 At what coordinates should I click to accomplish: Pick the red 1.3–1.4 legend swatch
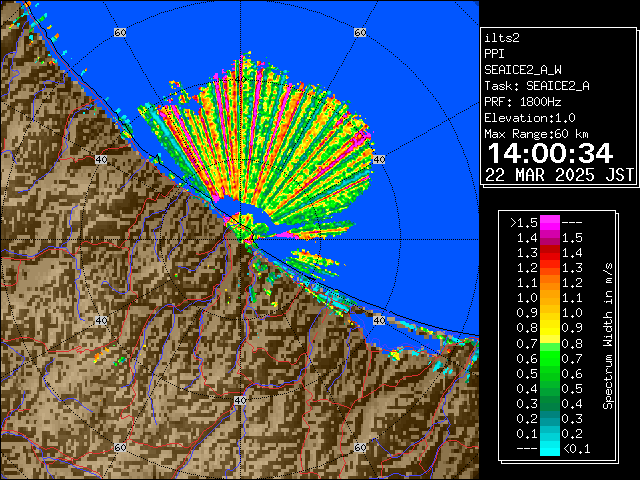pyautogui.click(x=550, y=253)
